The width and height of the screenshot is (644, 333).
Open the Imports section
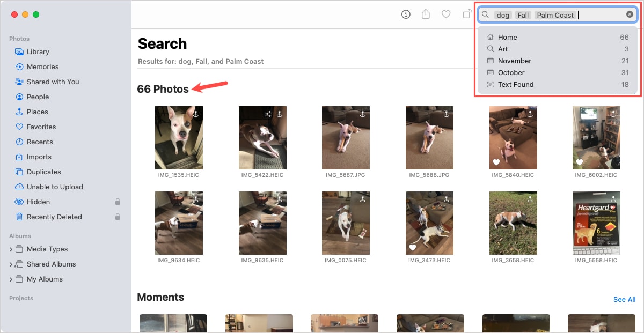pos(38,157)
